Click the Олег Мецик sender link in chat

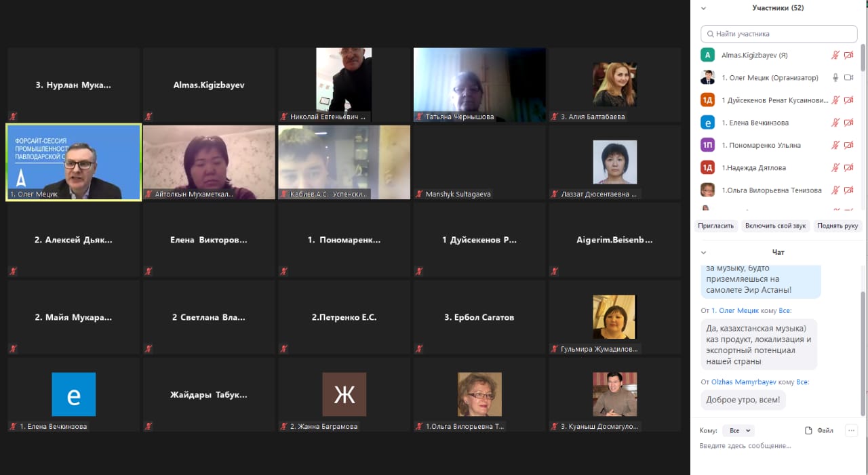pyautogui.click(x=734, y=310)
